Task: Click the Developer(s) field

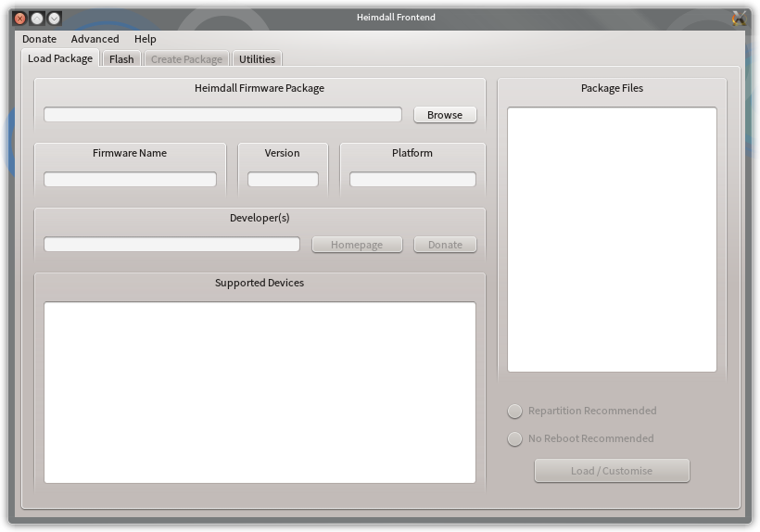Action: (x=171, y=244)
